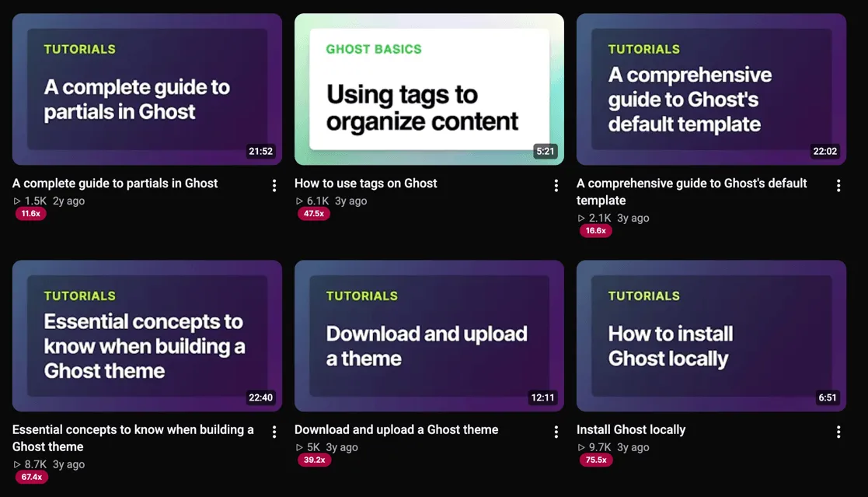Open the partials in Ghost video thumbnail
This screenshot has width=868, height=497.
[x=147, y=89]
